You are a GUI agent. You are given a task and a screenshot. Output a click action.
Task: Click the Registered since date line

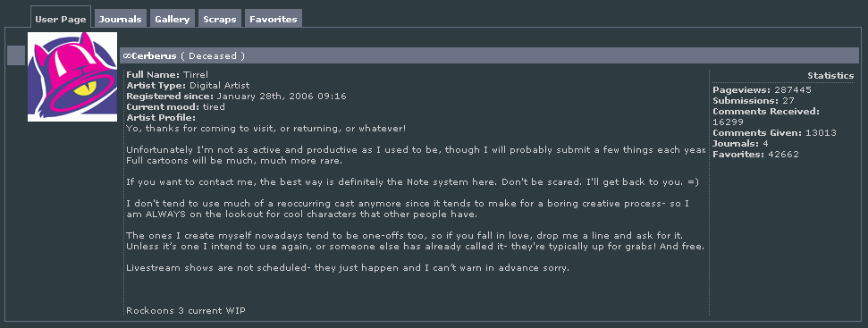tap(236, 97)
